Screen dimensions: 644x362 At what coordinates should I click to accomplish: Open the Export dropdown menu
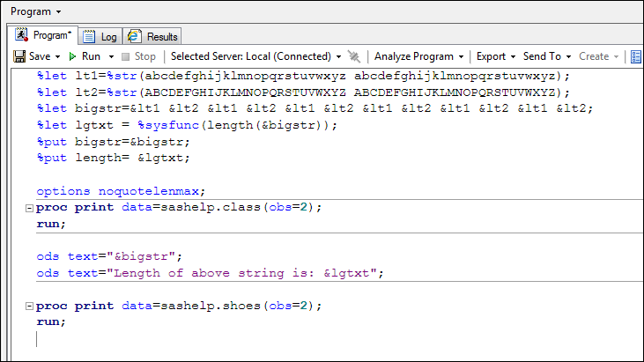tap(496, 56)
